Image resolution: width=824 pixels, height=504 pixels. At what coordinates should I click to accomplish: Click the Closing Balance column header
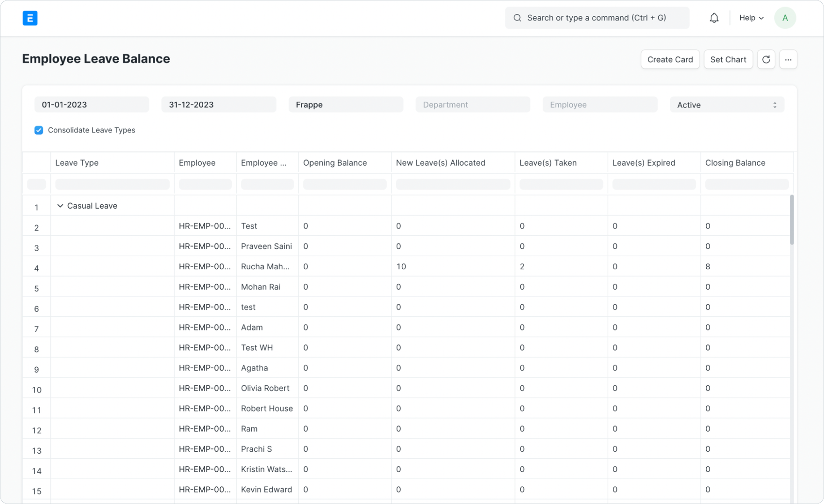[x=747, y=163]
